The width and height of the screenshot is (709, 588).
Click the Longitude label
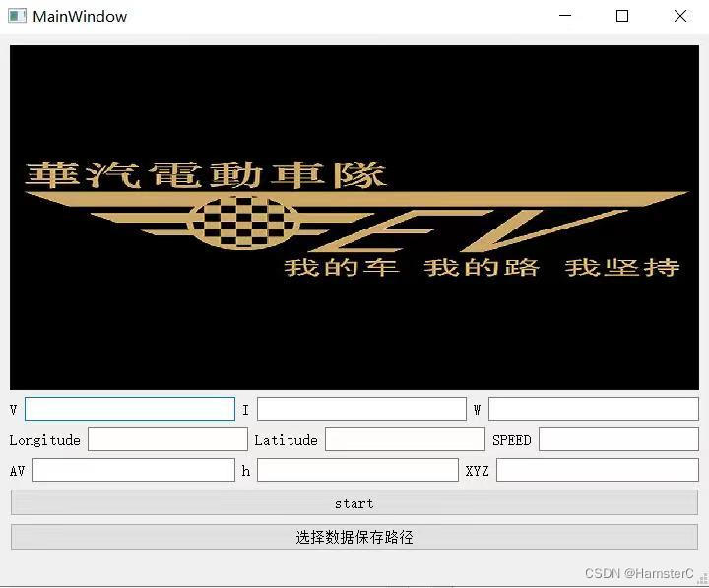(44, 440)
